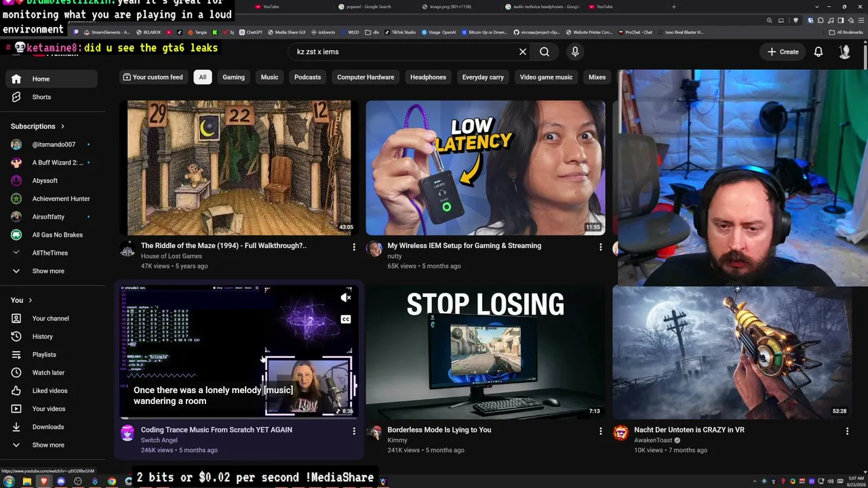Image resolution: width=868 pixels, height=488 pixels.
Task: Open the Airsoftfatty subscription
Action: point(52,217)
